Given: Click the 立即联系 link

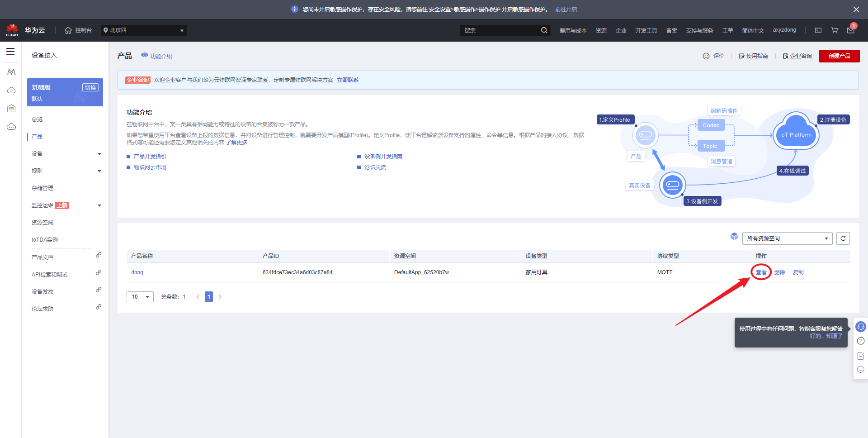Looking at the screenshot, I should coord(348,80).
